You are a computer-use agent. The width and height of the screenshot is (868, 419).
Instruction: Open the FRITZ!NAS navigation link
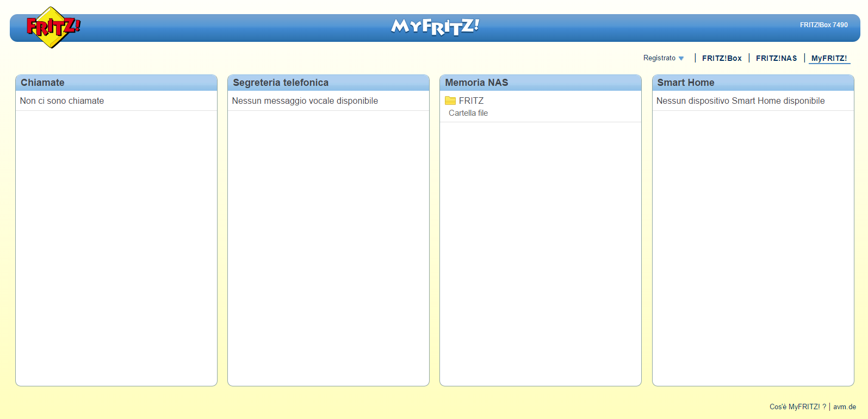point(776,58)
